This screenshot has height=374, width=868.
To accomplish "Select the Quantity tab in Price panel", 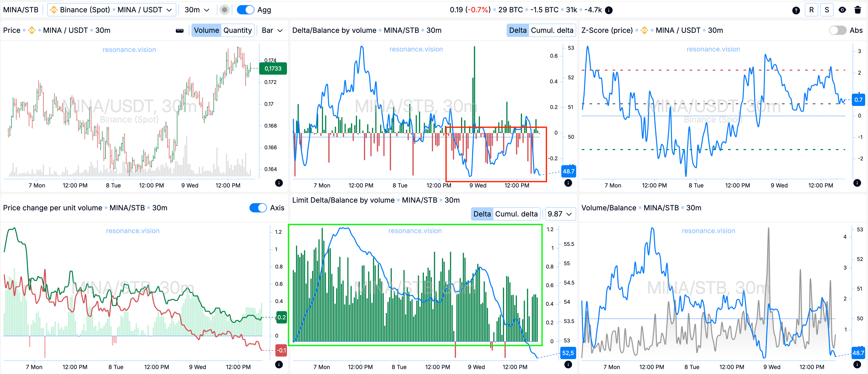I will pyautogui.click(x=238, y=30).
